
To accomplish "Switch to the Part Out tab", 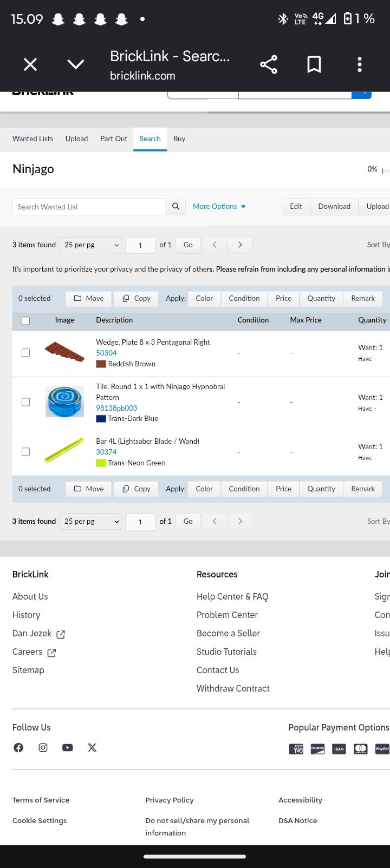I will (114, 139).
